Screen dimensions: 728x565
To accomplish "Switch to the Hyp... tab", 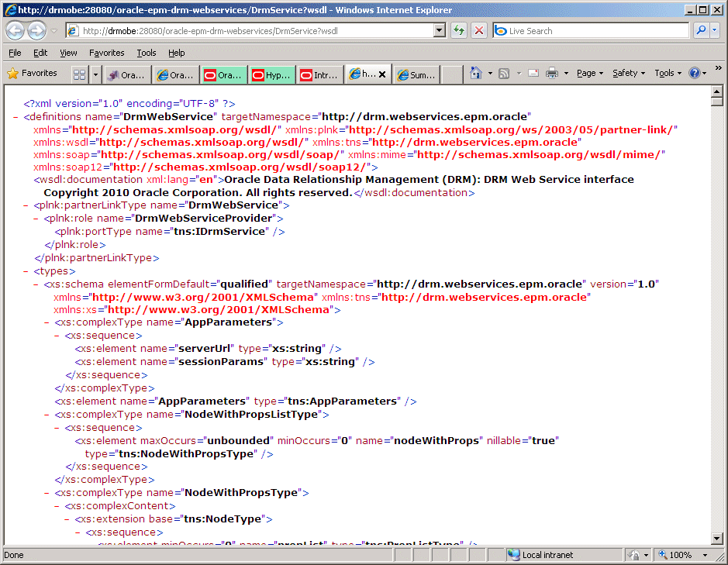I will point(272,74).
